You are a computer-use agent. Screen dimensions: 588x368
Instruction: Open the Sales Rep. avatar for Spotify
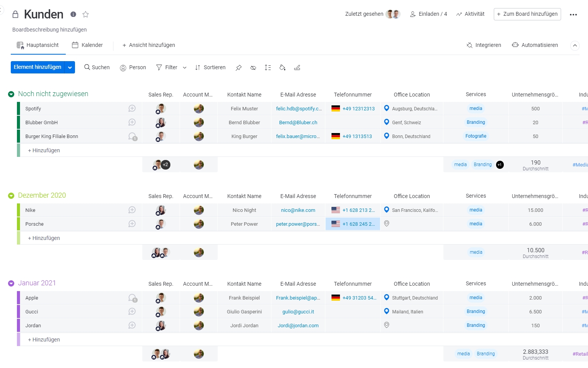pos(161,109)
